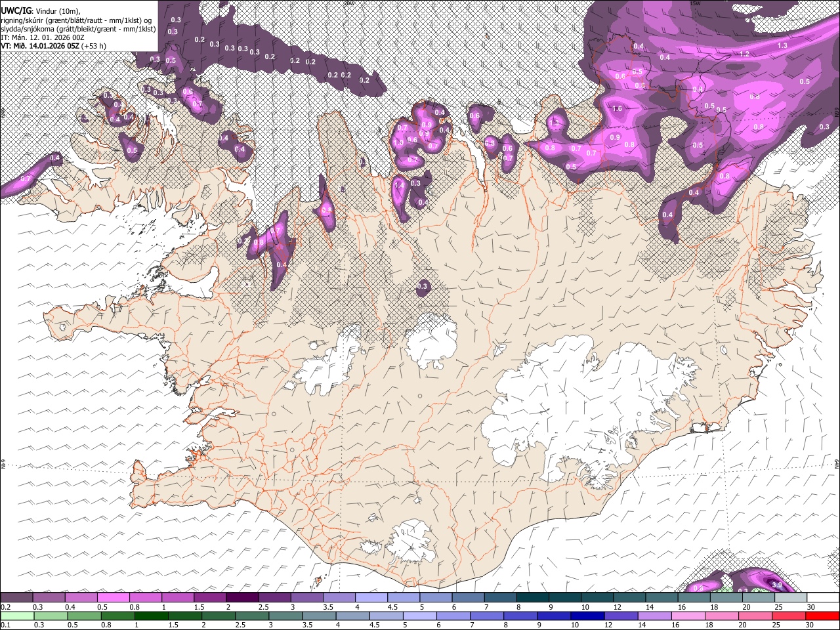This screenshot has height=630, width=840.
Task: Click the title line 'UWC/IG: Vindur (10m),'
Action: [40, 10]
